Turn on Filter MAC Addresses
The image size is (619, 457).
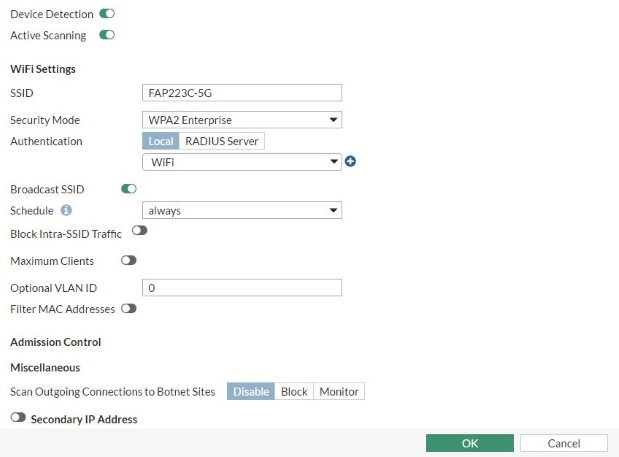tap(128, 309)
